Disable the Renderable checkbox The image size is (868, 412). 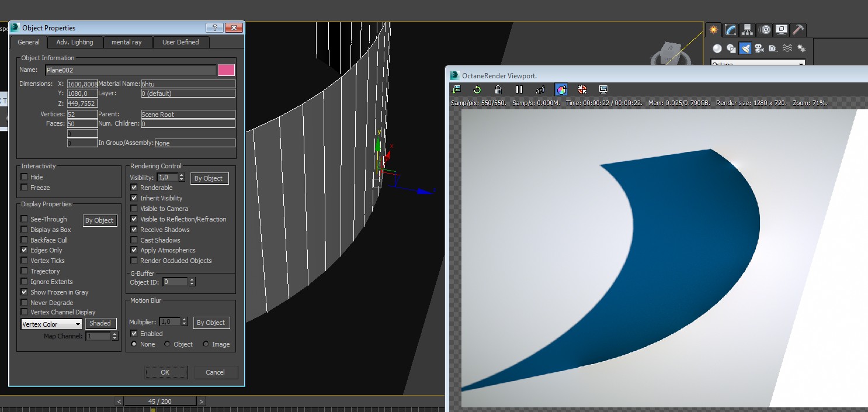[x=134, y=188]
